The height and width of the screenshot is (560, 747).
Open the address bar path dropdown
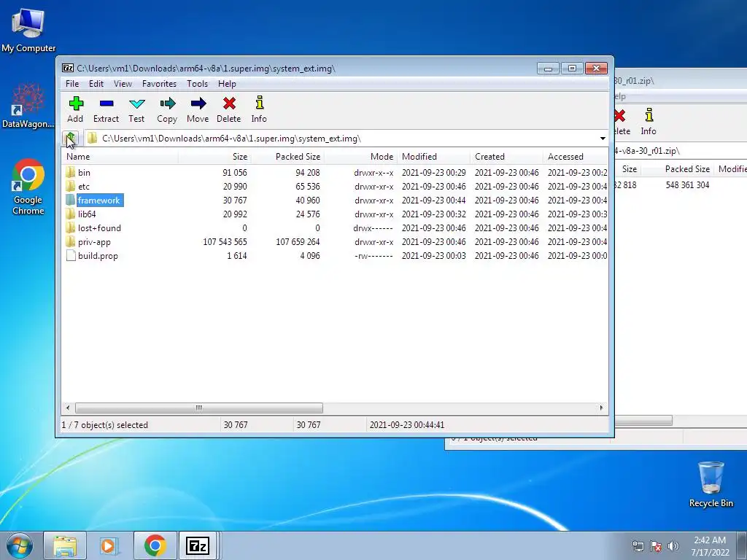click(x=603, y=139)
